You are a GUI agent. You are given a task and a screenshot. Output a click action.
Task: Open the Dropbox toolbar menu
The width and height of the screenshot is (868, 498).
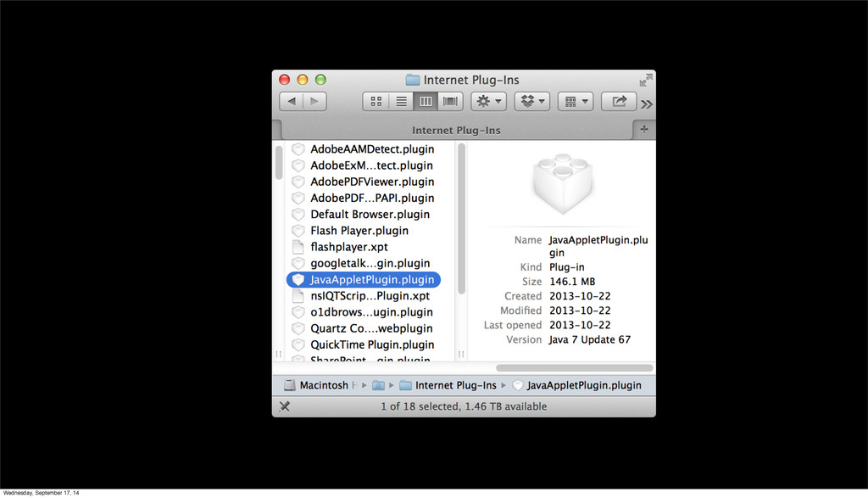(532, 101)
